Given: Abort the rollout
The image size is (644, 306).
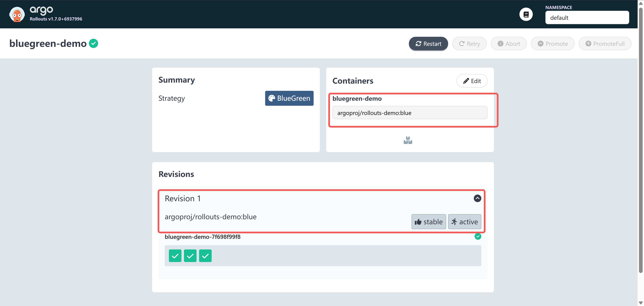Looking at the screenshot, I should [x=508, y=44].
